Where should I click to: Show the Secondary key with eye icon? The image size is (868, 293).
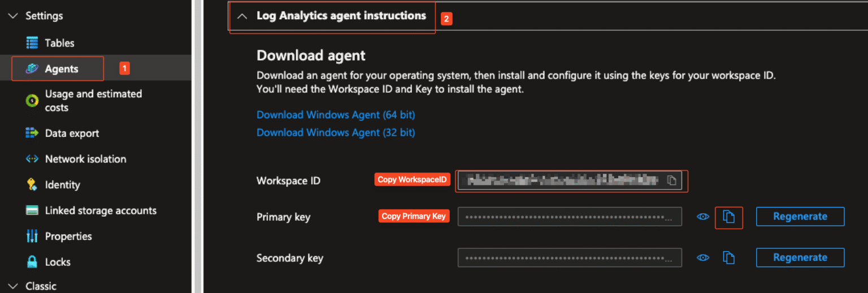point(703,258)
